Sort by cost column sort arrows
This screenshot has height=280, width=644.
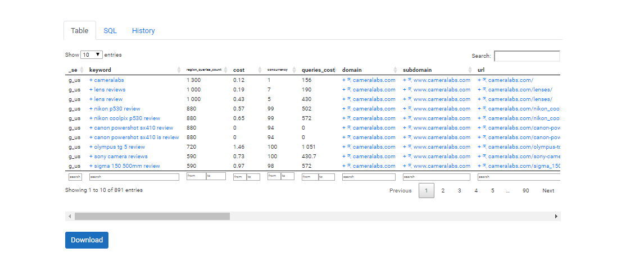(x=260, y=70)
